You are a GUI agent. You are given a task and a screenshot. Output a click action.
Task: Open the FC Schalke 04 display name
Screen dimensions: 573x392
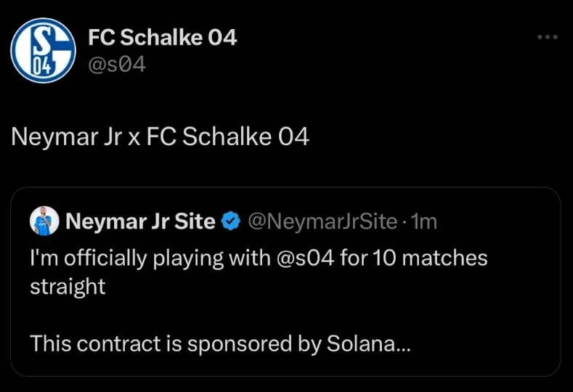tap(162, 38)
